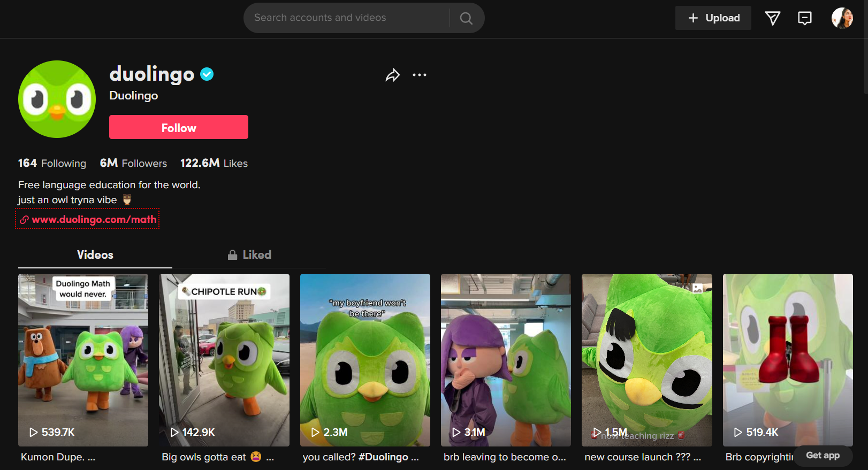Click the page vertical scrollbar
This screenshot has height=470, width=868.
click(x=865, y=48)
